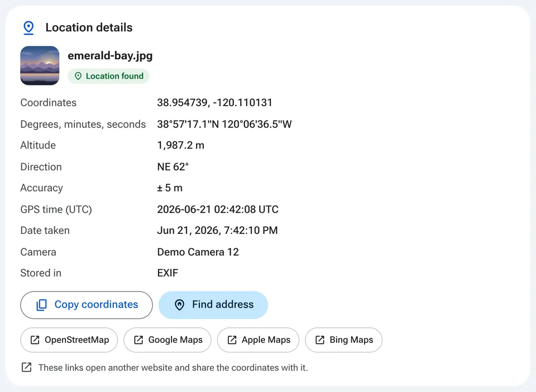Select the emerald-bay.jpg file name
Image resolution: width=536 pixels, height=392 pixels.
point(110,55)
